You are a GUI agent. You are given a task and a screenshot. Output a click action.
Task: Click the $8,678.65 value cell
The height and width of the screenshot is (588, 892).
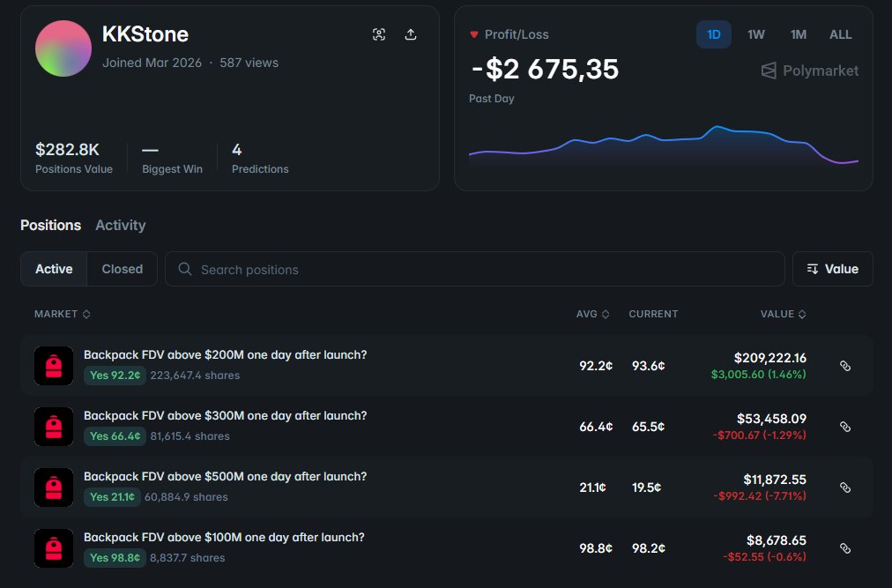[777, 540]
